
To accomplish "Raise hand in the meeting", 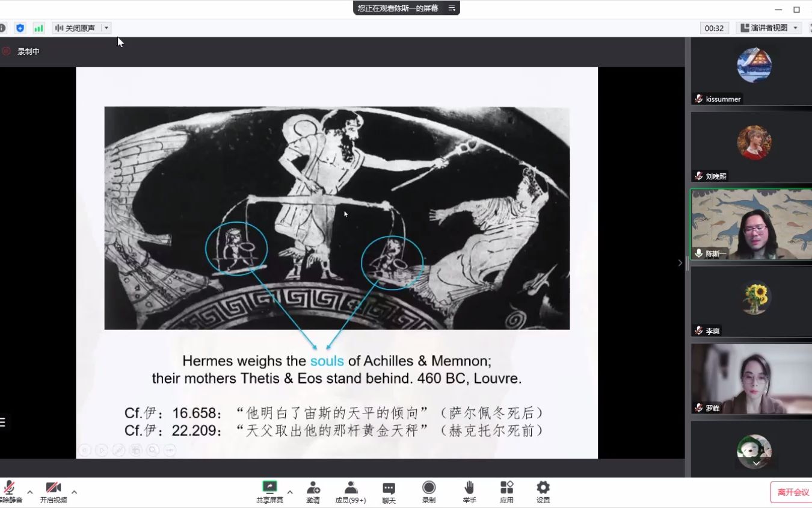I will click(470, 492).
